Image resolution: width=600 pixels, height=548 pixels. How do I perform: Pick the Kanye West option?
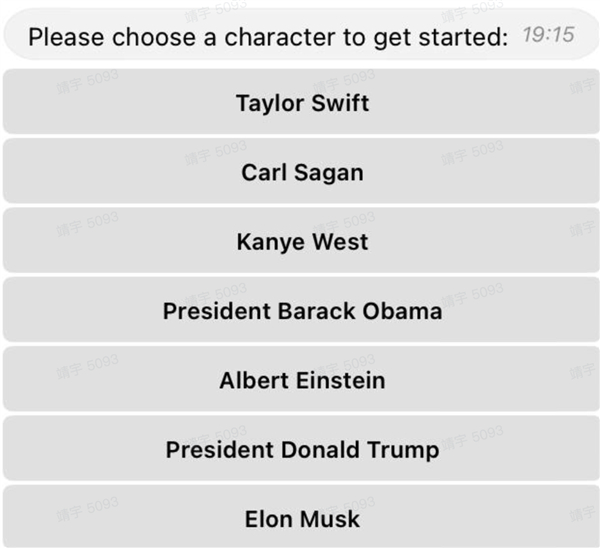point(302,241)
